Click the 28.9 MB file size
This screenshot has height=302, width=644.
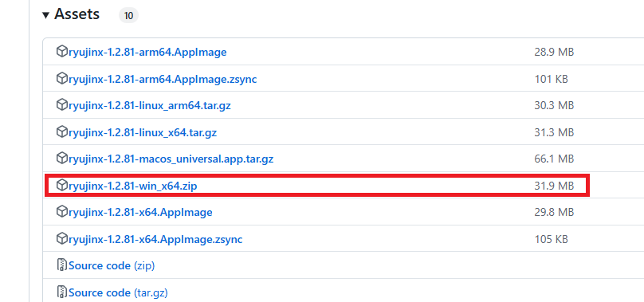(x=554, y=52)
